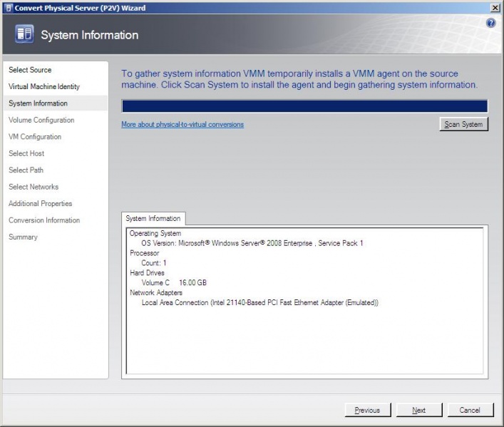Cancel the conversion wizard
Screen dimensions: 504x427
click(470, 410)
